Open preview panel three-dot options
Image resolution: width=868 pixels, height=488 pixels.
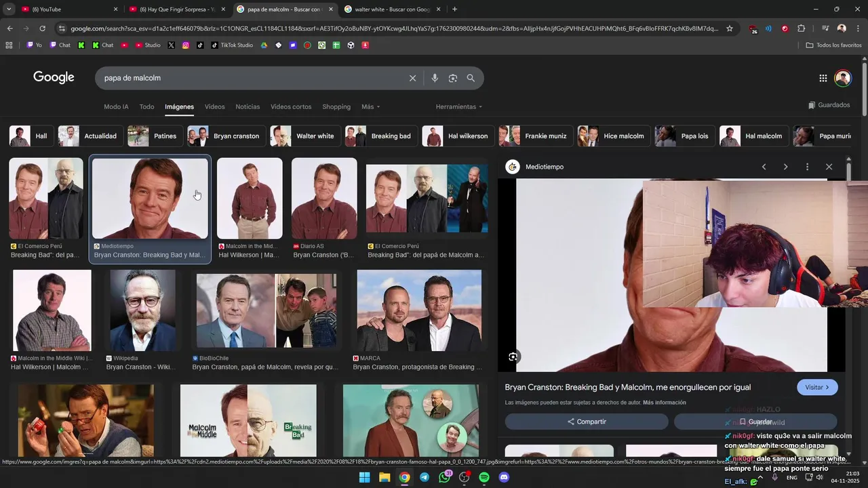[x=807, y=167]
